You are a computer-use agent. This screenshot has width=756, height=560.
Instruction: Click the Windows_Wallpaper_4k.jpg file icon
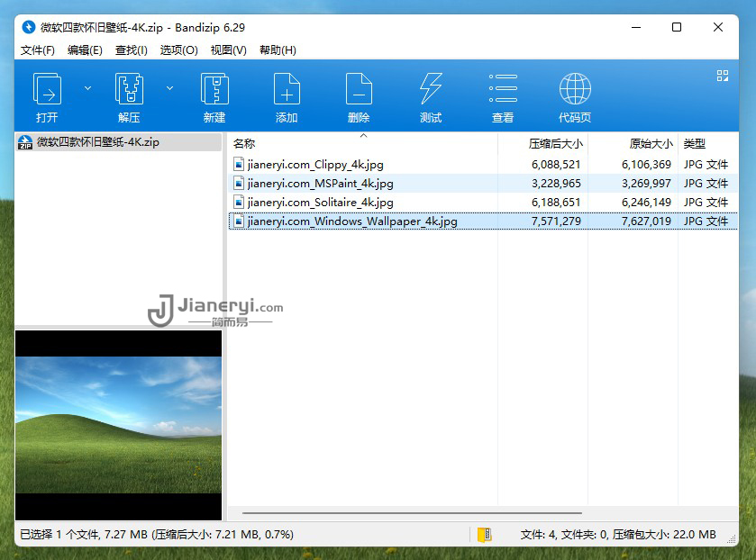click(x=239, y=221)
